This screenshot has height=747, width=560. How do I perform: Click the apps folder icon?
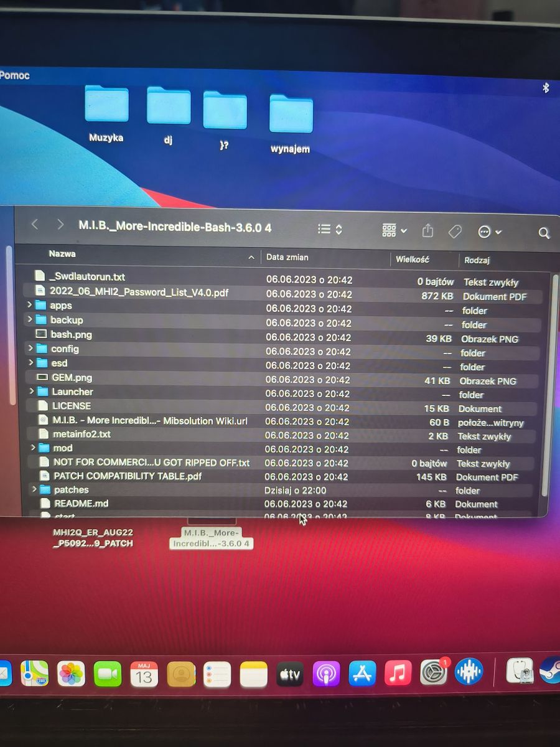tap(41, 305)
